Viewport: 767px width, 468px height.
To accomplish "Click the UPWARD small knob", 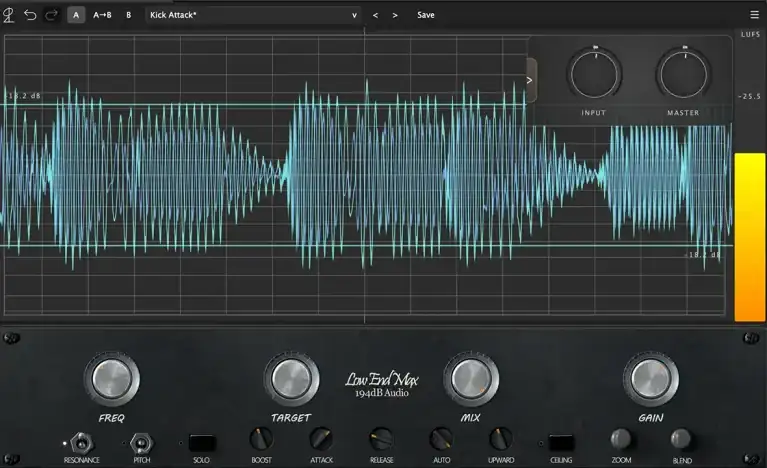I will (501, 439).
